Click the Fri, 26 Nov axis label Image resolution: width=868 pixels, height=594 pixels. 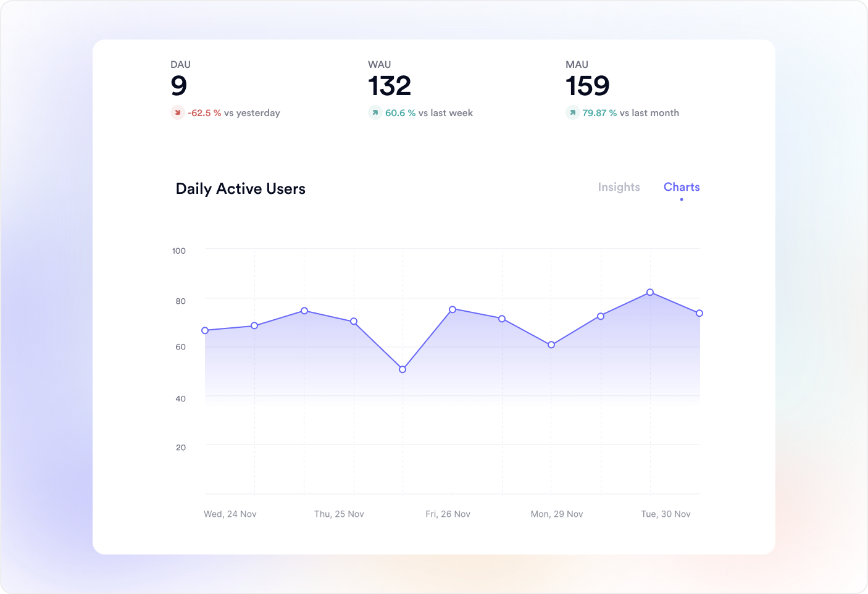click(448, 514)
